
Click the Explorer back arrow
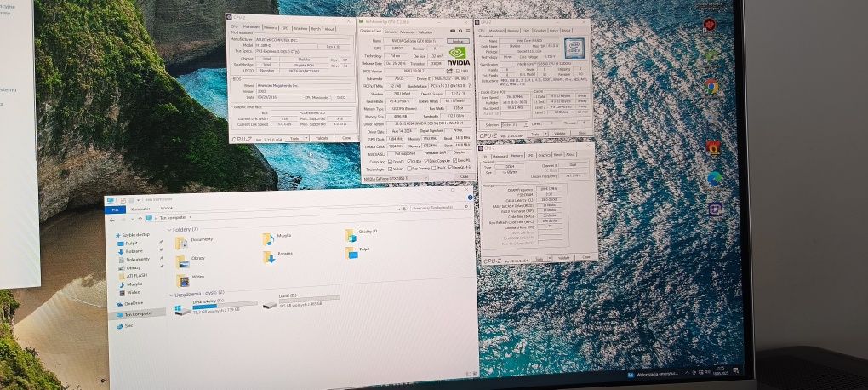click(x=111, y=220)
